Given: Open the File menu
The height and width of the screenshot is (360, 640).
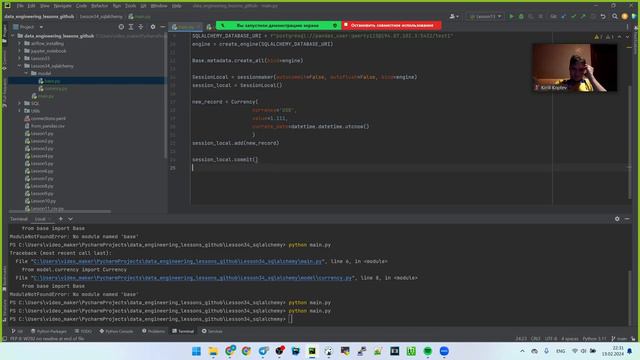Looking at the screenshot, I should (x=20, y=6).
